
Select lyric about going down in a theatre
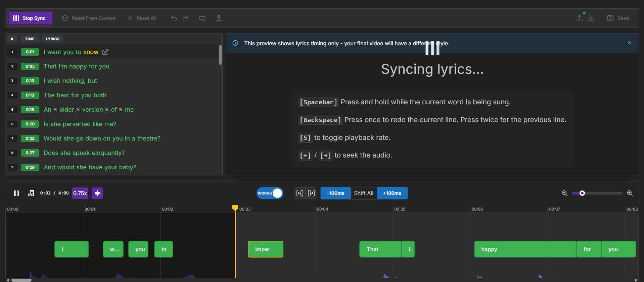tap(102, 138)
